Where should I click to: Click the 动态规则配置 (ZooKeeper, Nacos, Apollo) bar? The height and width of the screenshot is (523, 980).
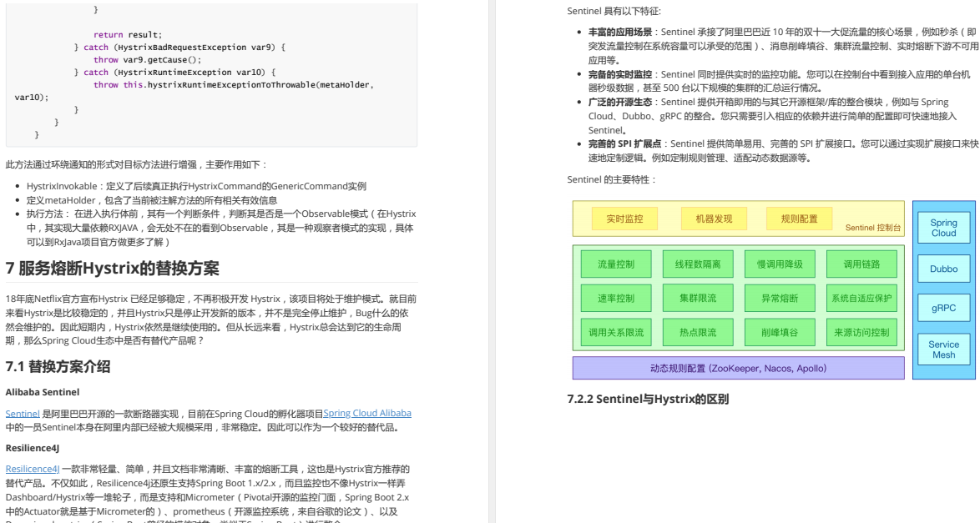(x=738, y=368)
